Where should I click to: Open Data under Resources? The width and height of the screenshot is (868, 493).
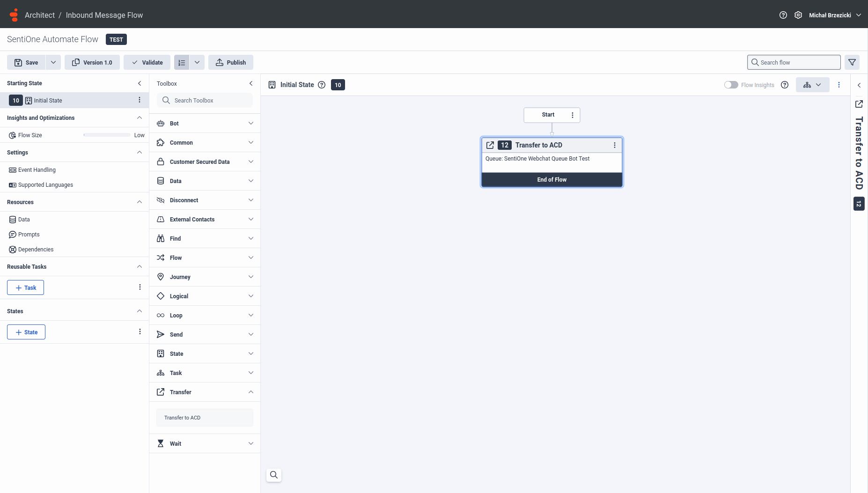pyautogui.click(x=20, y=220)
